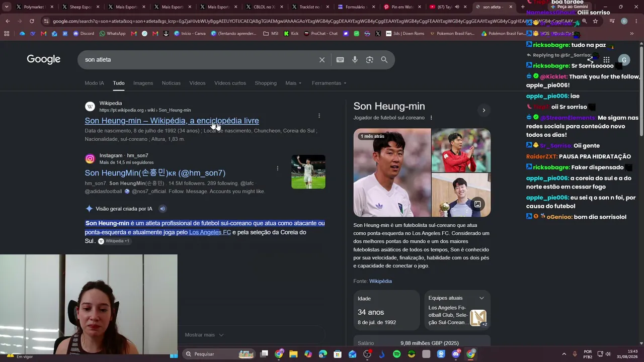Open the WhatsApp bookmark
Viewport: 644px width, 362px height.
point(113,34)
